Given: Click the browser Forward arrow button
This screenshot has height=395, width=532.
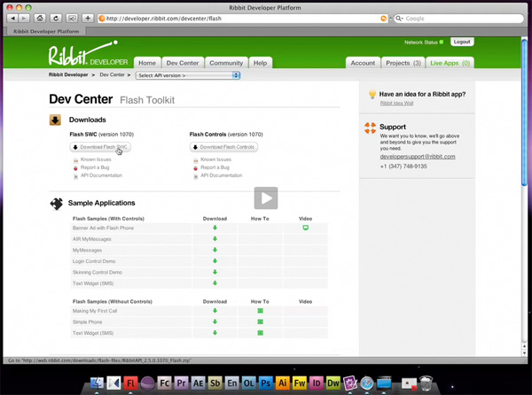Looking at the screenshot, I should [24, 19].
